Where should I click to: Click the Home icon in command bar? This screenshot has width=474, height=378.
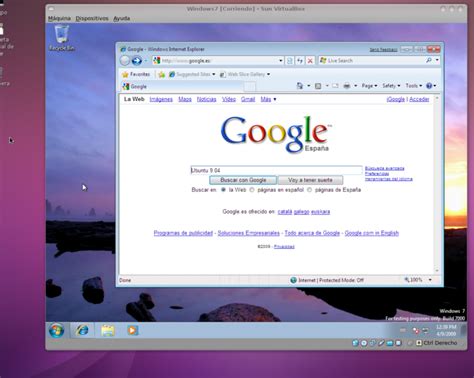(x=300, y=86)
